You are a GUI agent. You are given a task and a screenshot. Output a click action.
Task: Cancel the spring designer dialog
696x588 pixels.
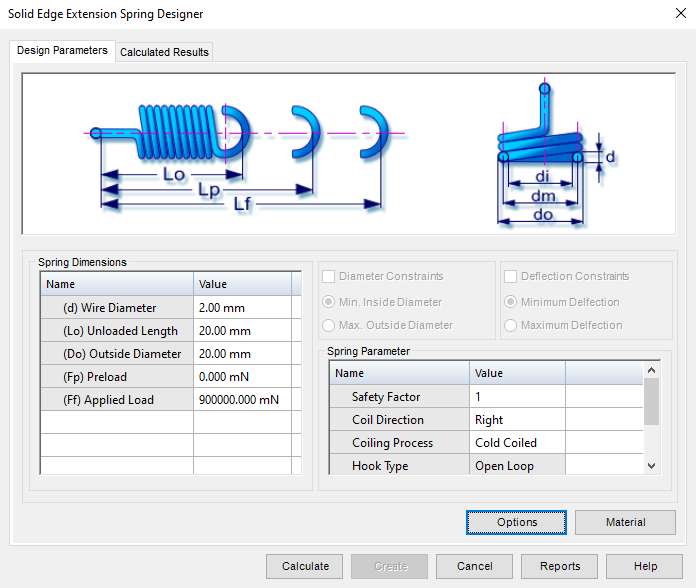[475, 566]
